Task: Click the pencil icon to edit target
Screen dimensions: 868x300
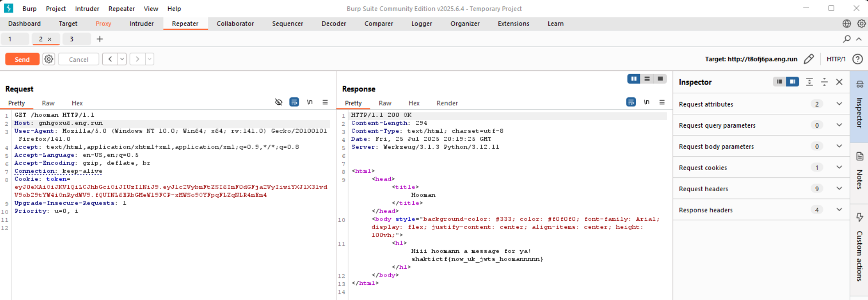Action: 809,59
